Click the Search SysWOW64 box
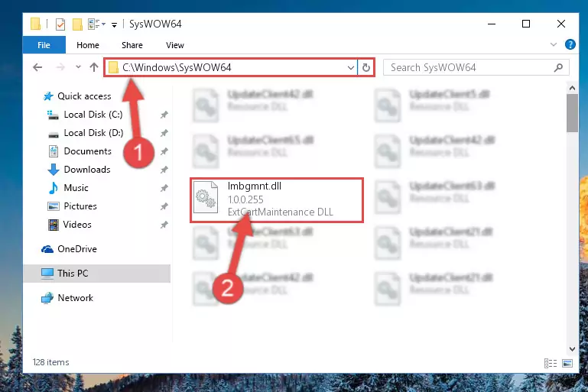The image size is (588, 392). pyautogui.click(x=476, y=67)
